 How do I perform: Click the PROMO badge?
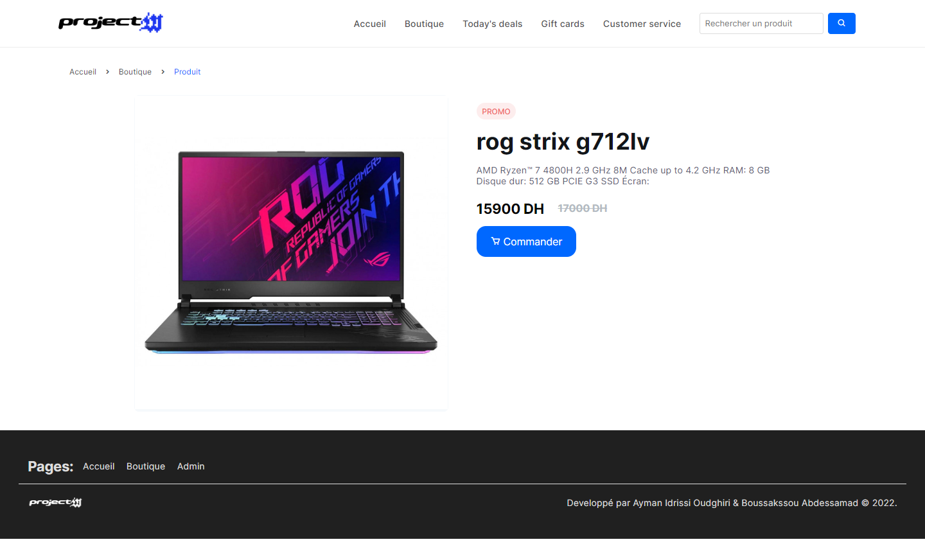(x=496, y=111)
